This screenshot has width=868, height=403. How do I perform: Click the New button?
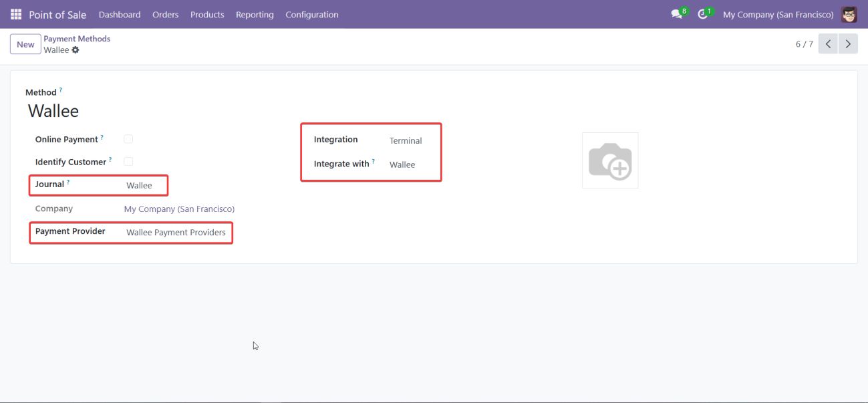tap(25, 44)
